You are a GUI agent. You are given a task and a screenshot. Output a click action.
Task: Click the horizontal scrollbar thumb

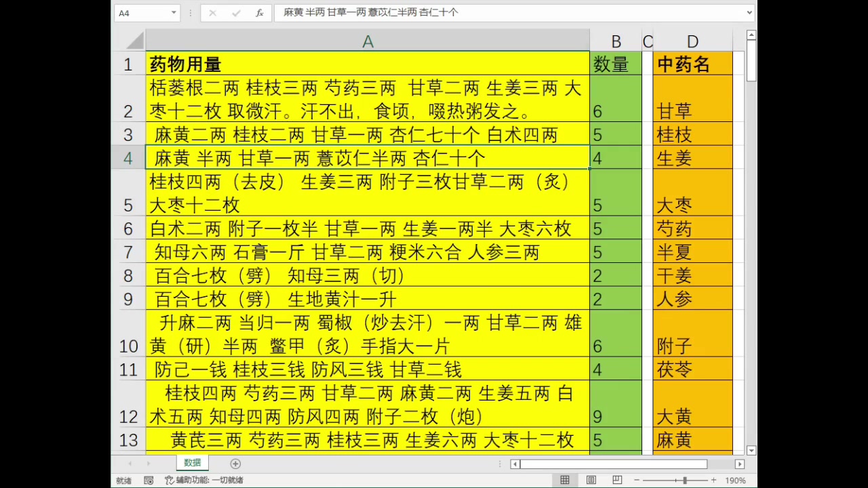[x=614, y=464]
